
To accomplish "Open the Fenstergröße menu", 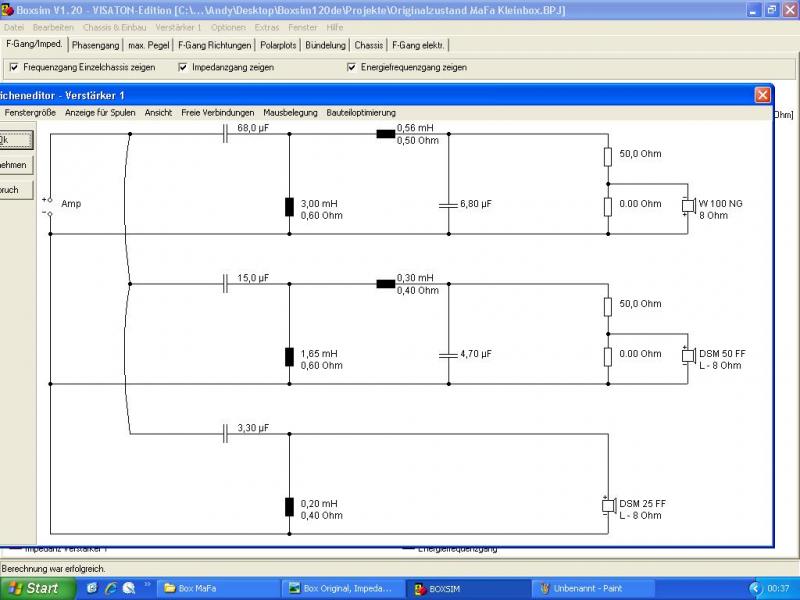I will (30, 113).
